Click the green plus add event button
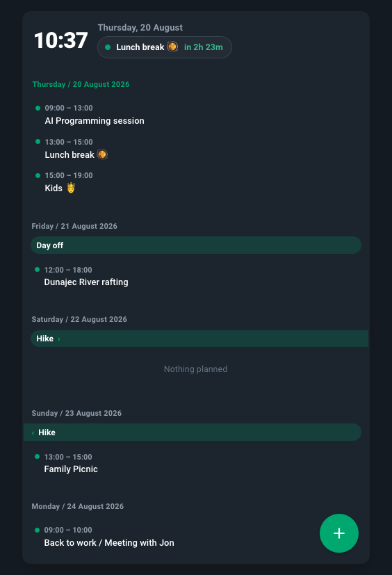The width and height of the screenshot is (392, 575). pos(338,533)
